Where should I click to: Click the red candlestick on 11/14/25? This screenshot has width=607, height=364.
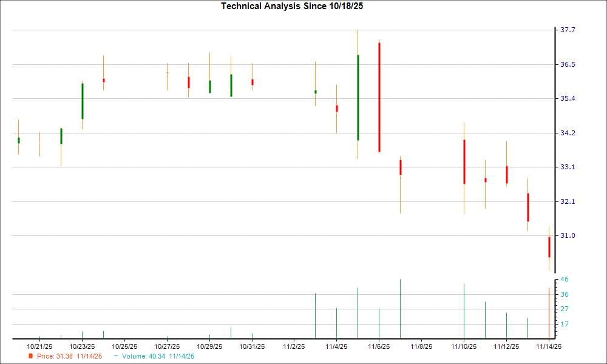pos(549,249)
